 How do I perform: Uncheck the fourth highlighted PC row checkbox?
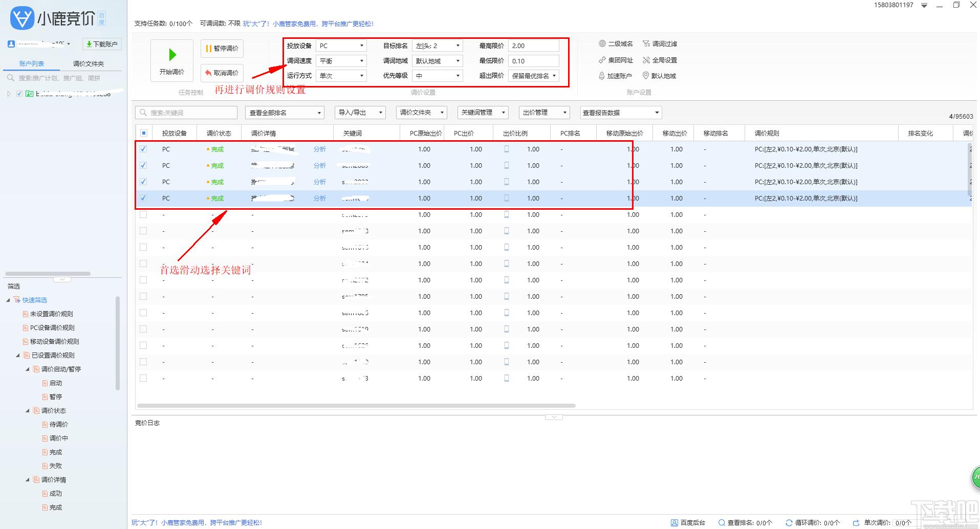point(143,198)
